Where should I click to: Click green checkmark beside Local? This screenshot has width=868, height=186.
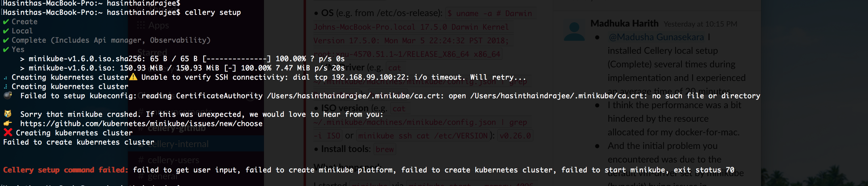tap(6, 31)
